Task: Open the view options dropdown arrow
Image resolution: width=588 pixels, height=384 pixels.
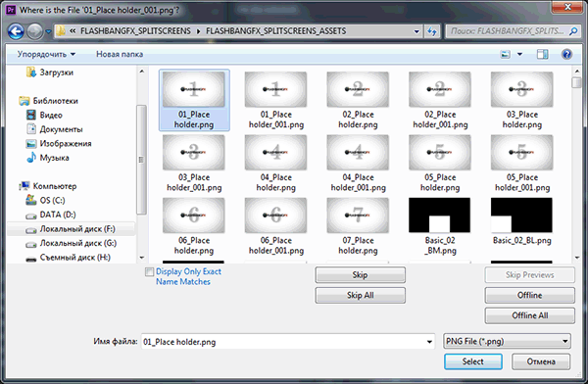Action: 519,55
